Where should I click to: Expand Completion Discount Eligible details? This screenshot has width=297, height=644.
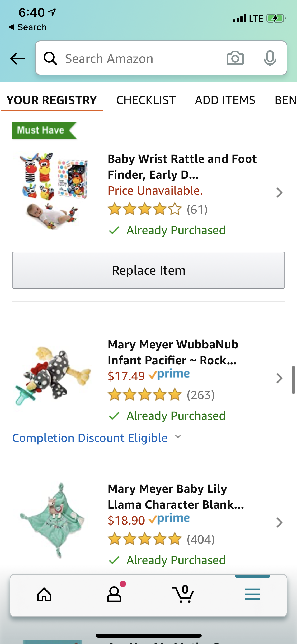click(x=97, y=438)
